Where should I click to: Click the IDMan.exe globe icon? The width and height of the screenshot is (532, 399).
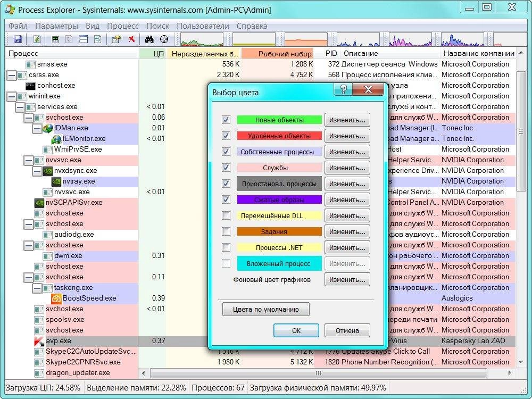click(x=48, y=128)
